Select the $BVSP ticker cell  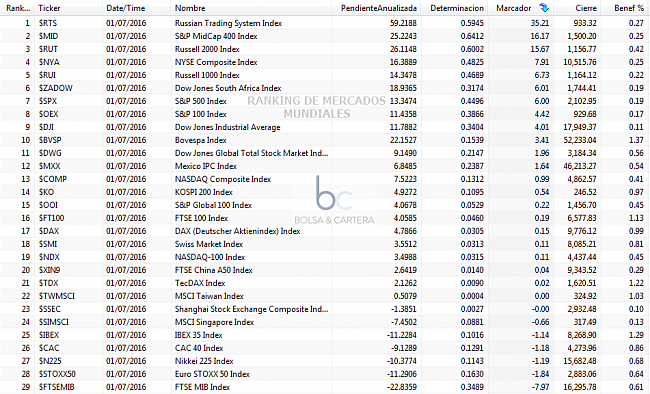point(50,140)
